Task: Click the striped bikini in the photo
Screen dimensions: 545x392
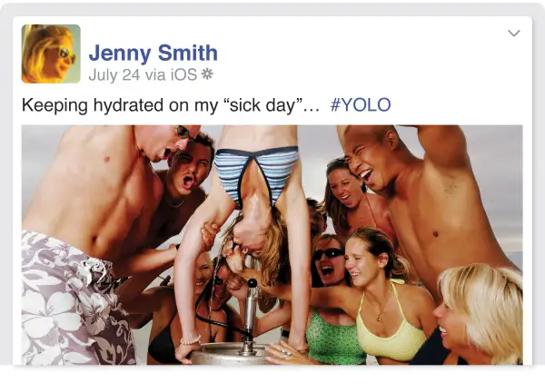Action: pos(255,173)
